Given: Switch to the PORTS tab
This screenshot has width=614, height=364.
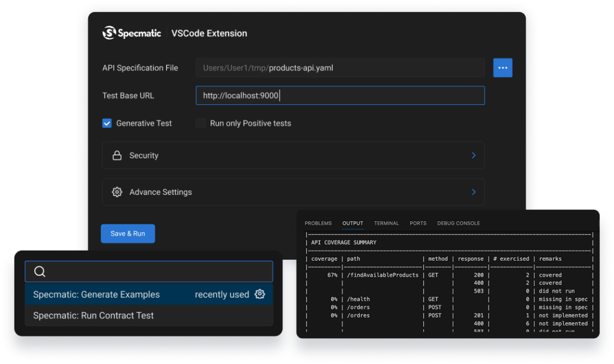Looking at the screenshot, I should [x=418, y=223].
